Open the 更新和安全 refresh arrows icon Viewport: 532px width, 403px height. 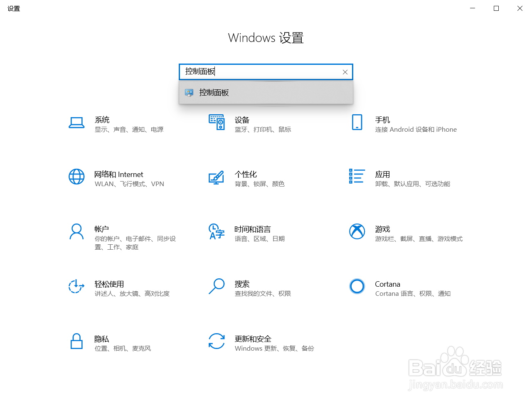tap(217, 341)
